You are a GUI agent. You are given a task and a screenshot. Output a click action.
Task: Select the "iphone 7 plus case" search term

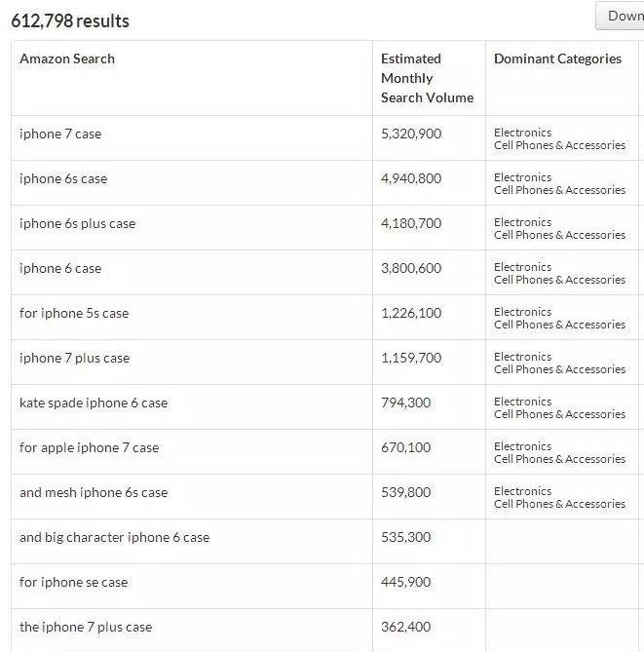tap(74, 359)
